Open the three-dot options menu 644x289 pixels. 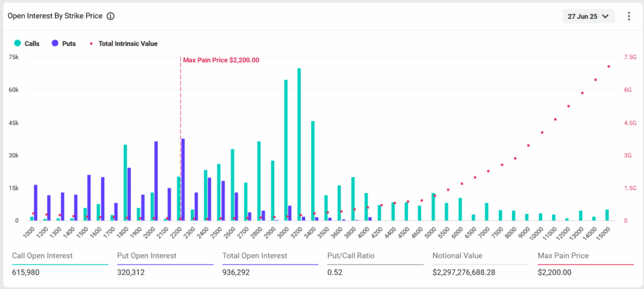tap(629, 16)
